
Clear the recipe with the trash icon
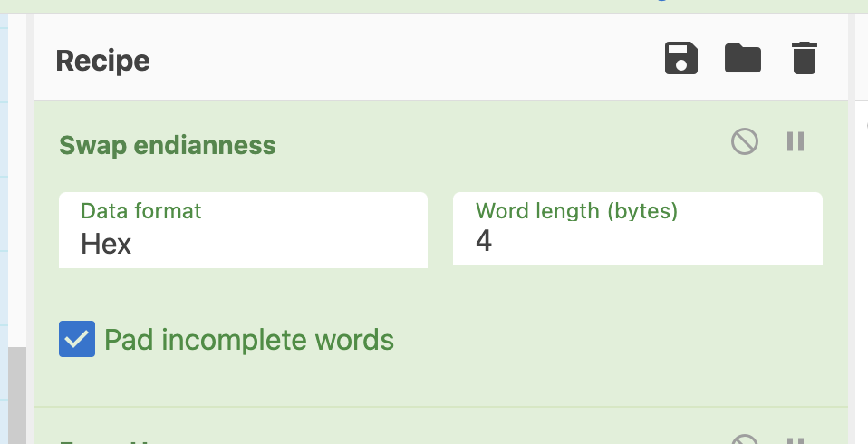804,59
